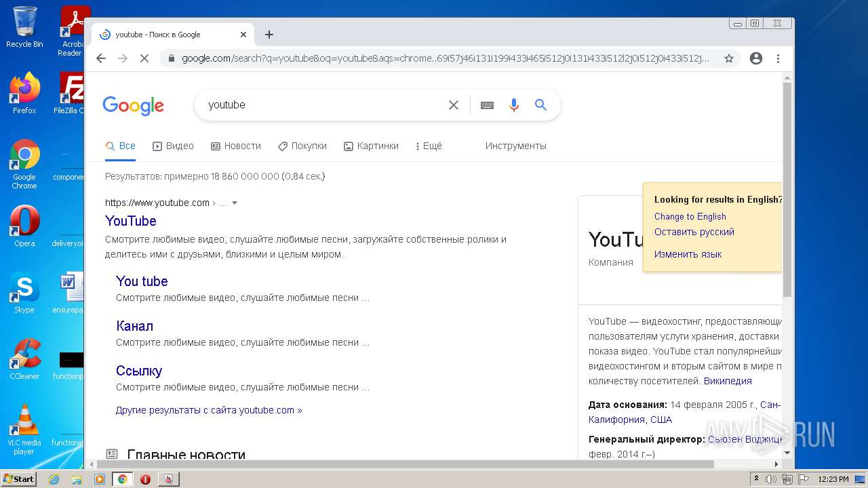
Task: Open США link in knowledge panel
Action: coord(661,420)
